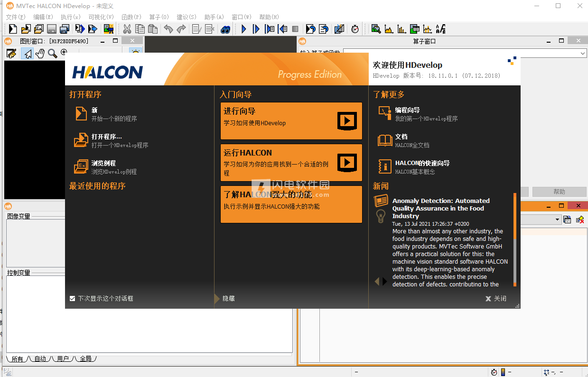
Task: Click the open program folder toolbar icon
Action: (26, 29)
